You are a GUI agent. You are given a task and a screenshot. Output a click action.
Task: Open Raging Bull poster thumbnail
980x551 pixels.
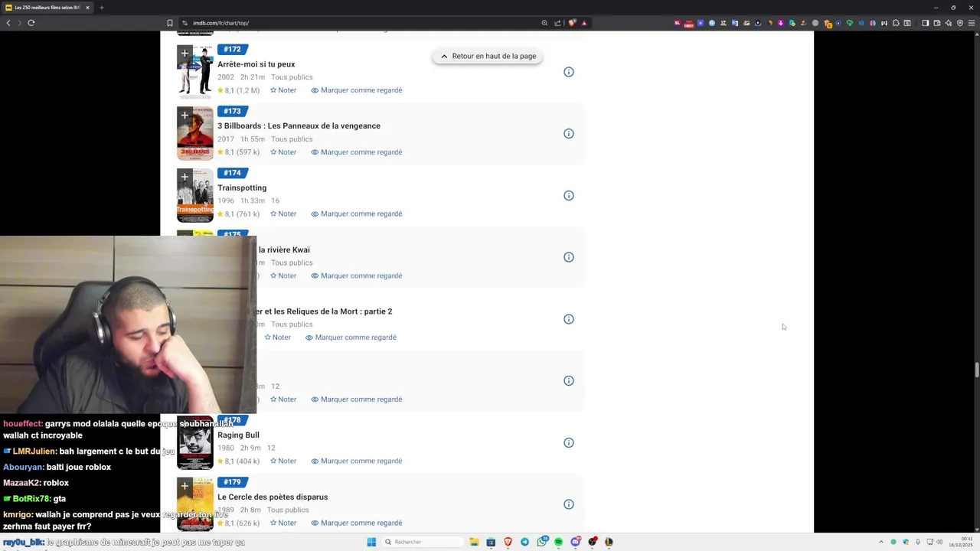point(195,442)
